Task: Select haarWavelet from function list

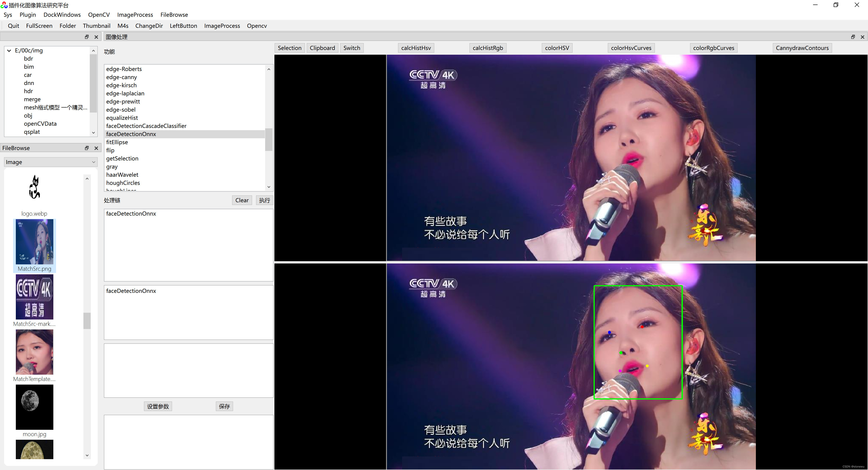Action: 122,174
